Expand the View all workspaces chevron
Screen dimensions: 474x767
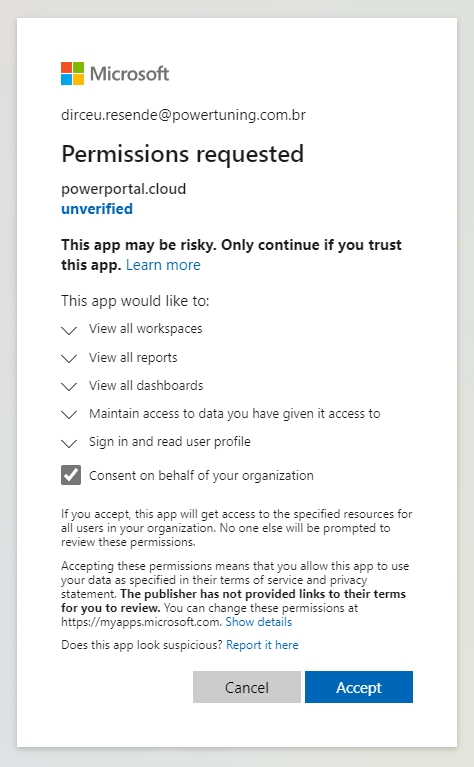click(69, 331)
